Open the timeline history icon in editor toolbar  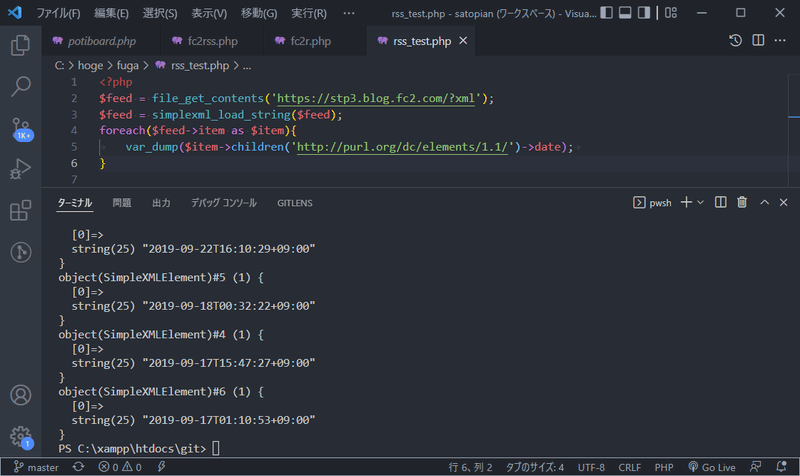click(735, 41)
